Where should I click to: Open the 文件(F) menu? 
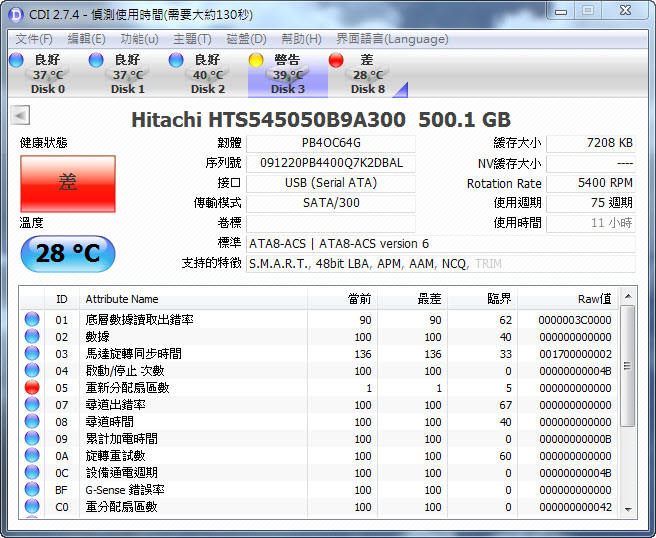(34, 39)
